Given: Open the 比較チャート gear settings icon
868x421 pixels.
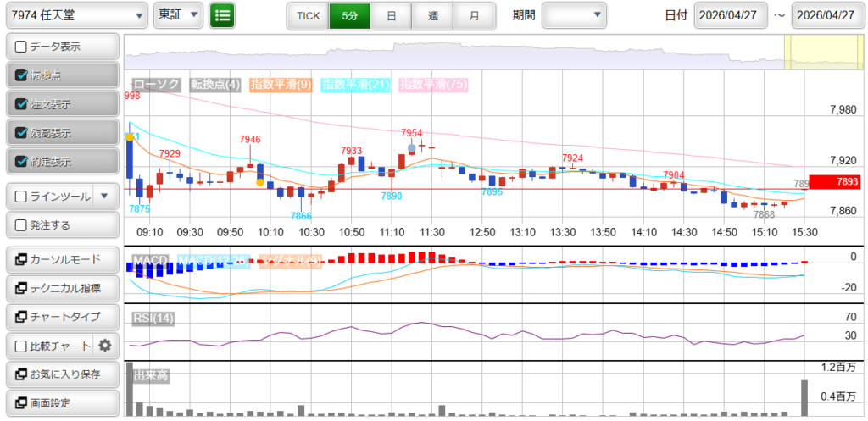Looking at the screenshot, I should tap(105, 346).
